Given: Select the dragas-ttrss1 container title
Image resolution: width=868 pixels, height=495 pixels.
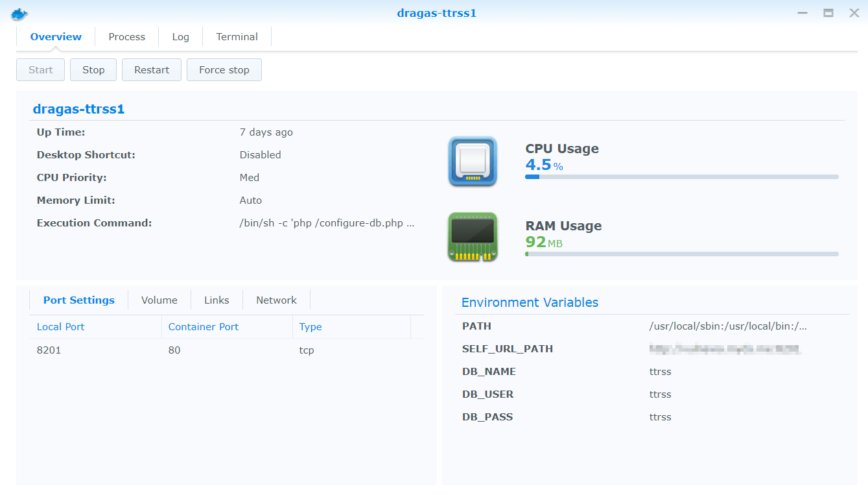Looking at the screenshot, I should pos(78,108).
